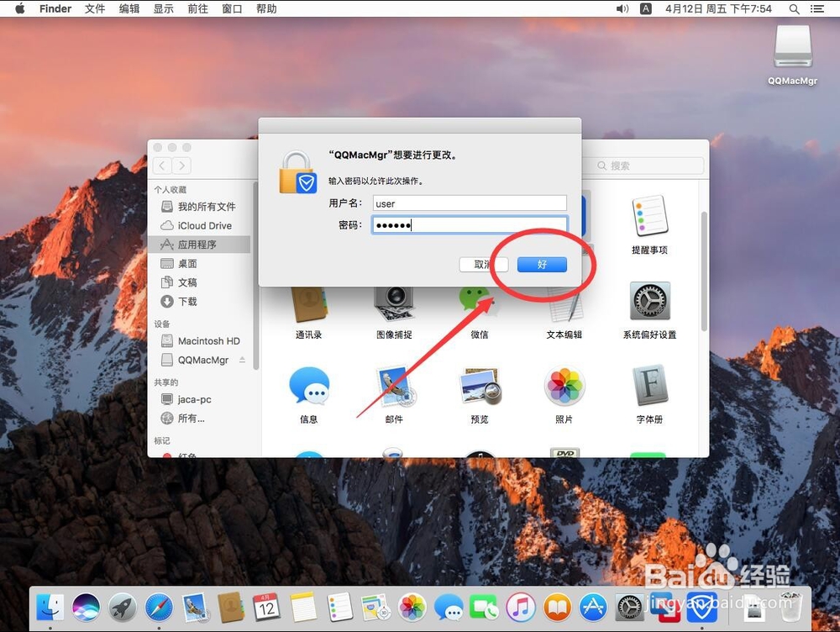Screen dimensions: 840x632
Task: Open Photos flower icon in Dock
Action: tap(412, 608)
